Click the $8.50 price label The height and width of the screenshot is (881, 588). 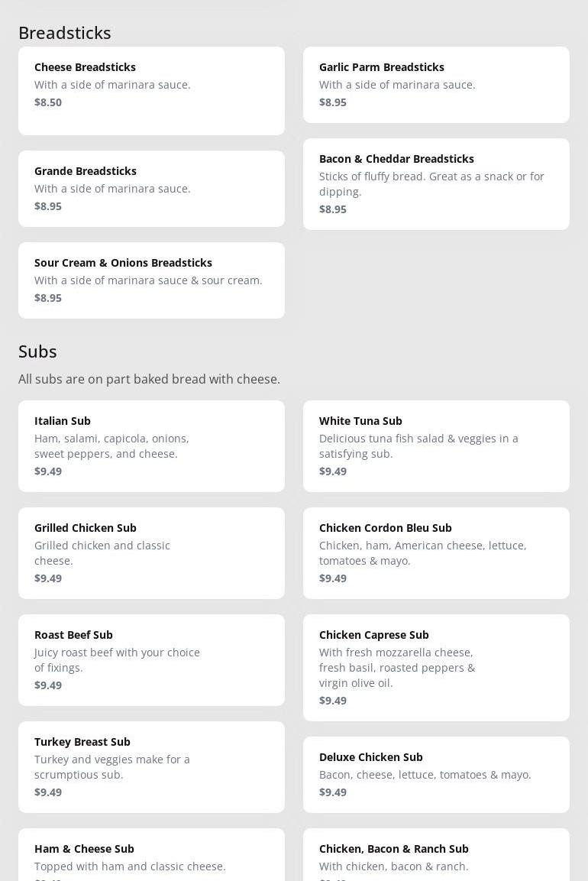pyautogui.click(x=48, y=102)
